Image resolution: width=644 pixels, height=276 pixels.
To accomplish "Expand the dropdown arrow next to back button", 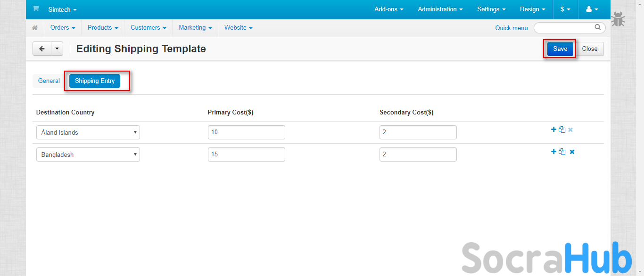I will 57,49.
